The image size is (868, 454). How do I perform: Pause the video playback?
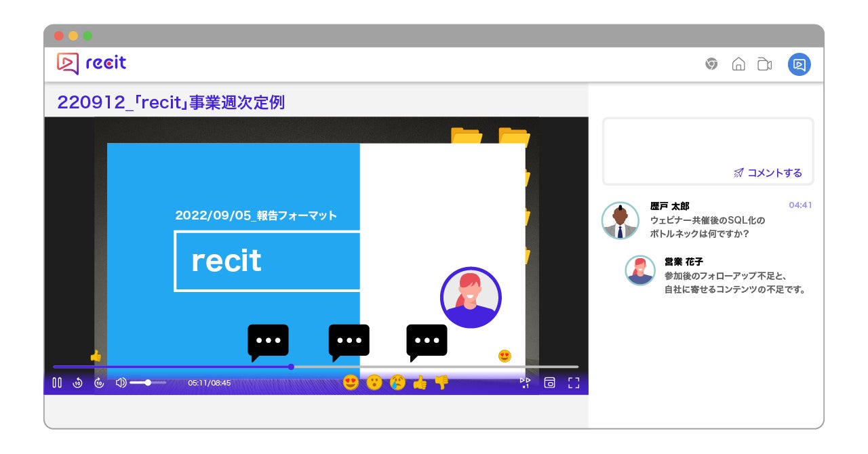[57, 383]
